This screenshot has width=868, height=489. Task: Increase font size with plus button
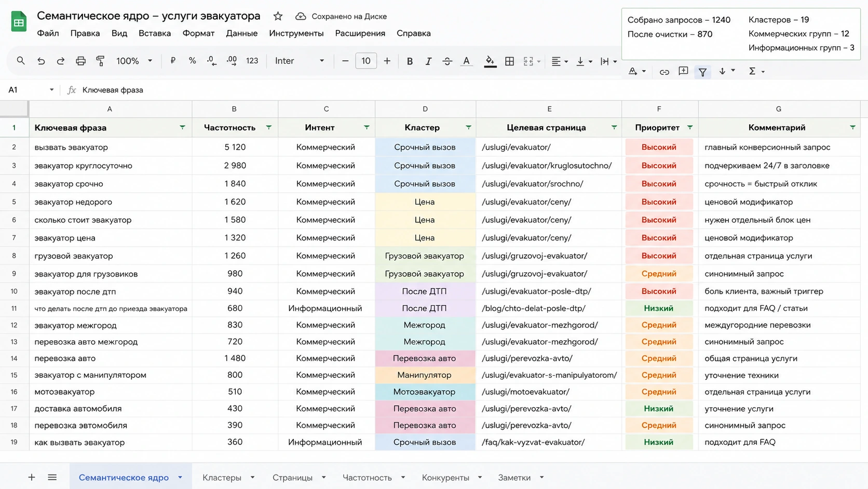pyautogui.click(x=387, y=61)
